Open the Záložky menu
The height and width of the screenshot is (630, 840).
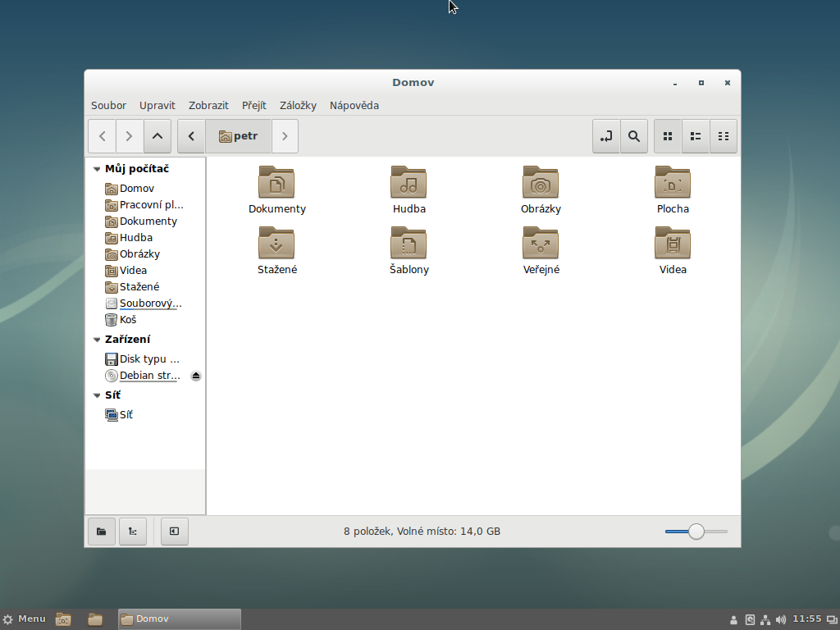[x=298, y=105]
